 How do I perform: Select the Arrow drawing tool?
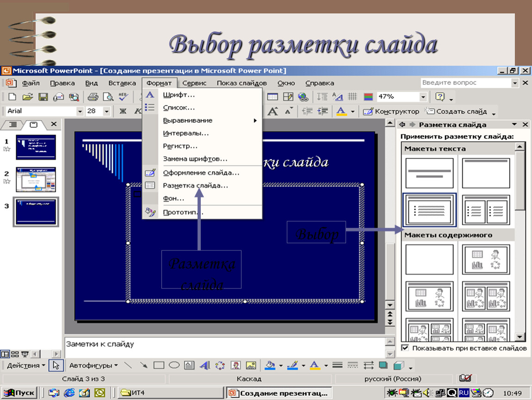click(x=144, y=365)
